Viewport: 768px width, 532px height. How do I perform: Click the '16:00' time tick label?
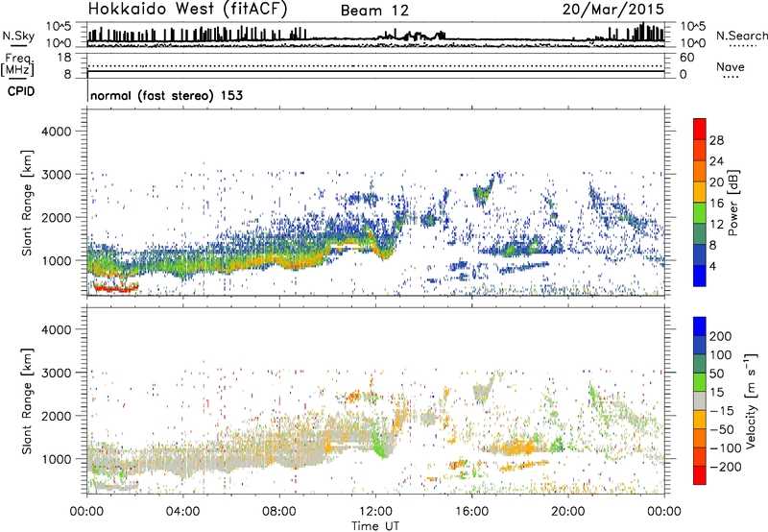[x=471, y=512]
